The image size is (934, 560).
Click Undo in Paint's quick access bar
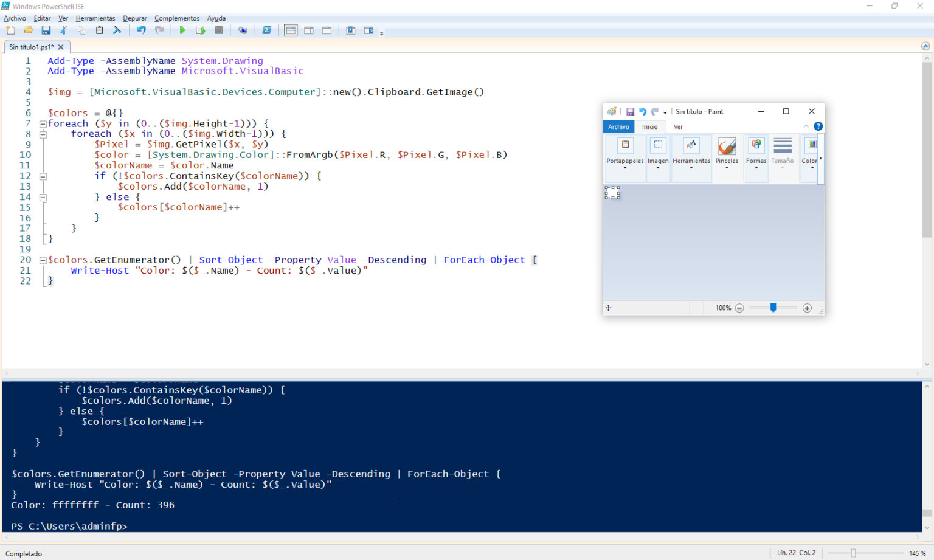[643, 111]
